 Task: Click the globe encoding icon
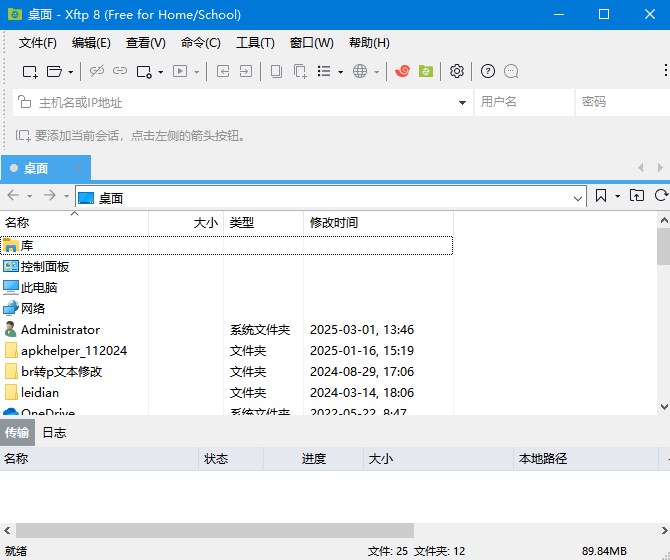pos(360,71)
